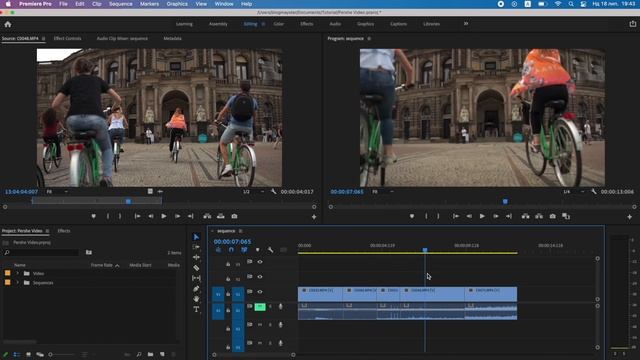640x360 pixels.
Task: Click Source monitor playhead on scrub bar
Action: [x=129, y=201]
